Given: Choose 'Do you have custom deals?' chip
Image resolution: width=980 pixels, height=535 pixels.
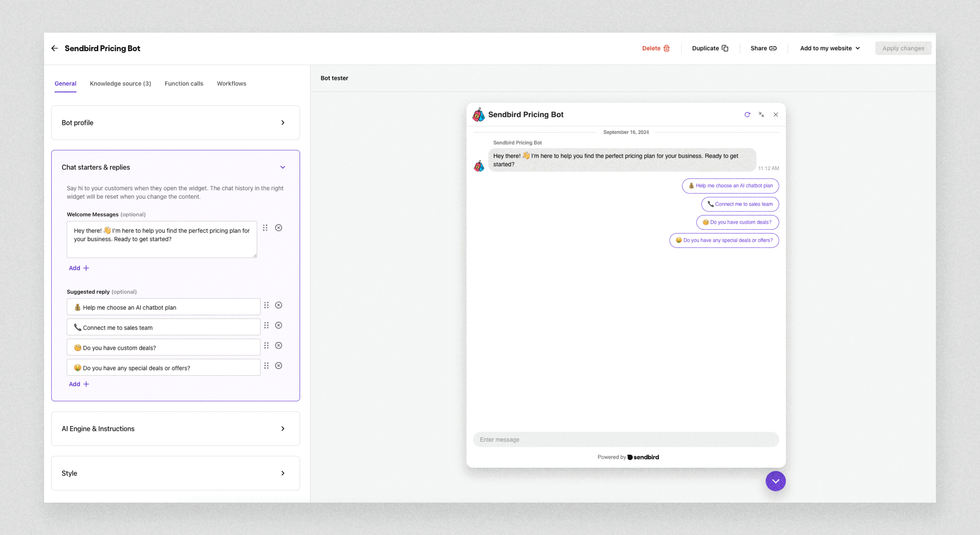Looking at the screenshot, I should pyautogui.click(x=737, y=222).
